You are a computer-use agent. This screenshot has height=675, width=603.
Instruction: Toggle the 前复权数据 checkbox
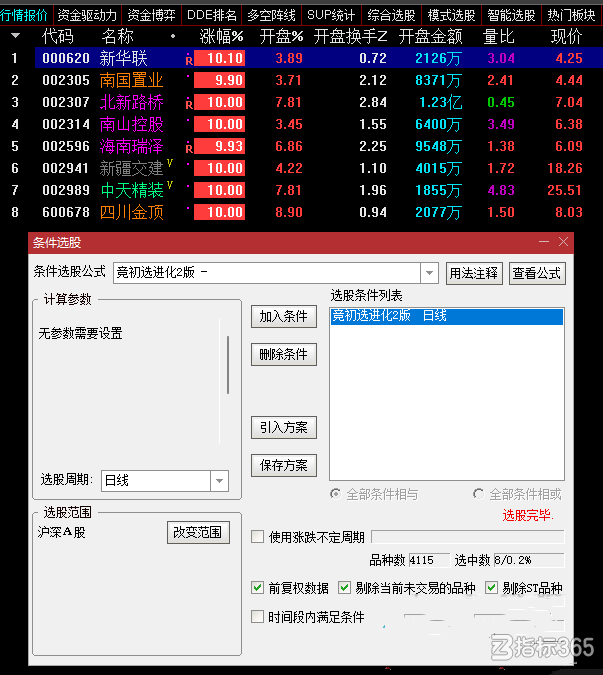pyautogui.click(x=257, y=588)
